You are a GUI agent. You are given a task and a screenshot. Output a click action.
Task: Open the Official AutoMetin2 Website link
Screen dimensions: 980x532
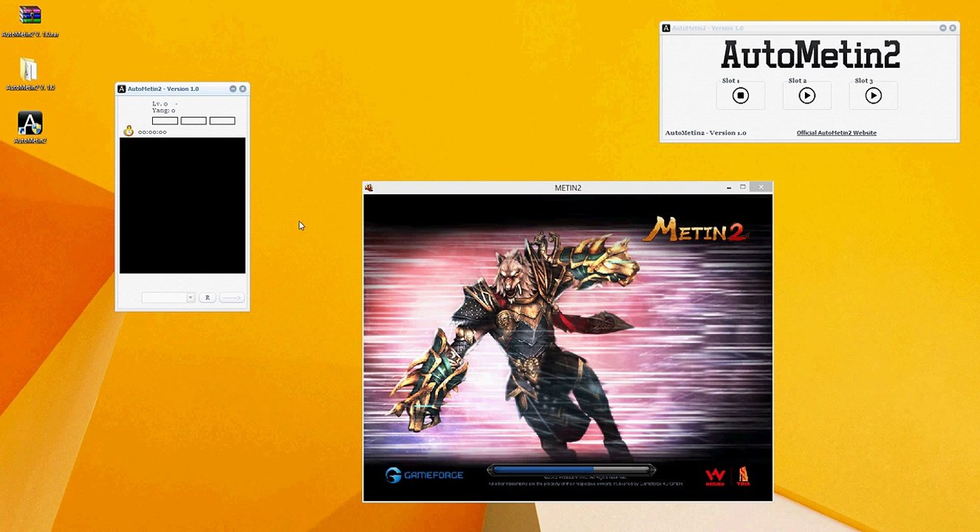pyautogui.click(x=836, y=133)
